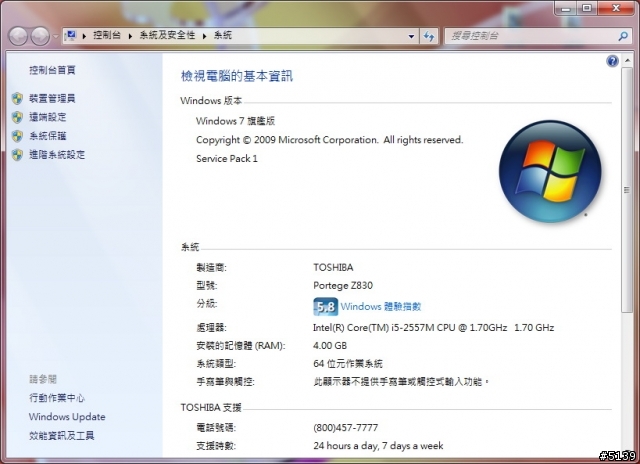Expand the arrow after 控制台 breadcrumb
This screenshot has width=640, height=464.
pyautogui.click(x=130, y=36)
